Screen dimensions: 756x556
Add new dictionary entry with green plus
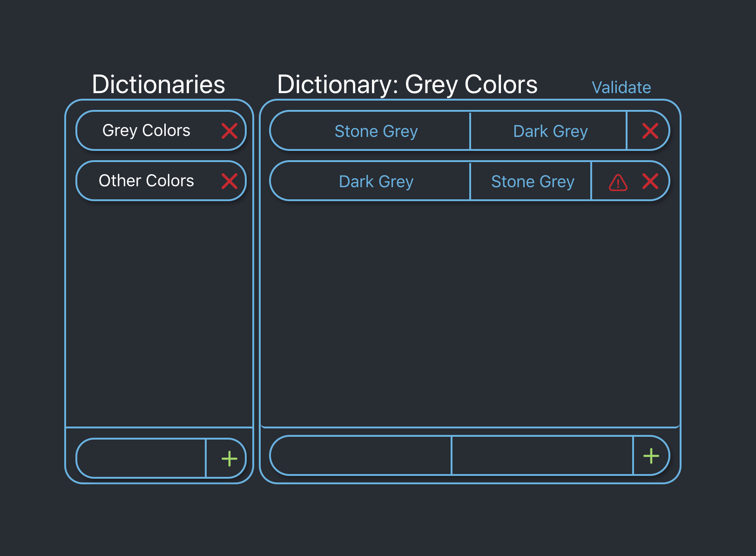click(651, 456)
